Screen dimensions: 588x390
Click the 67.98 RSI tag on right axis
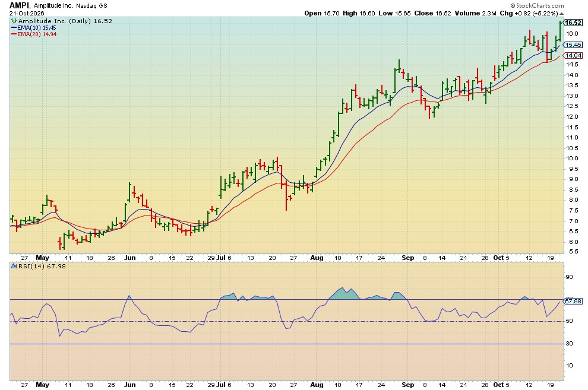pyautogui.click(x=573, y=301)
